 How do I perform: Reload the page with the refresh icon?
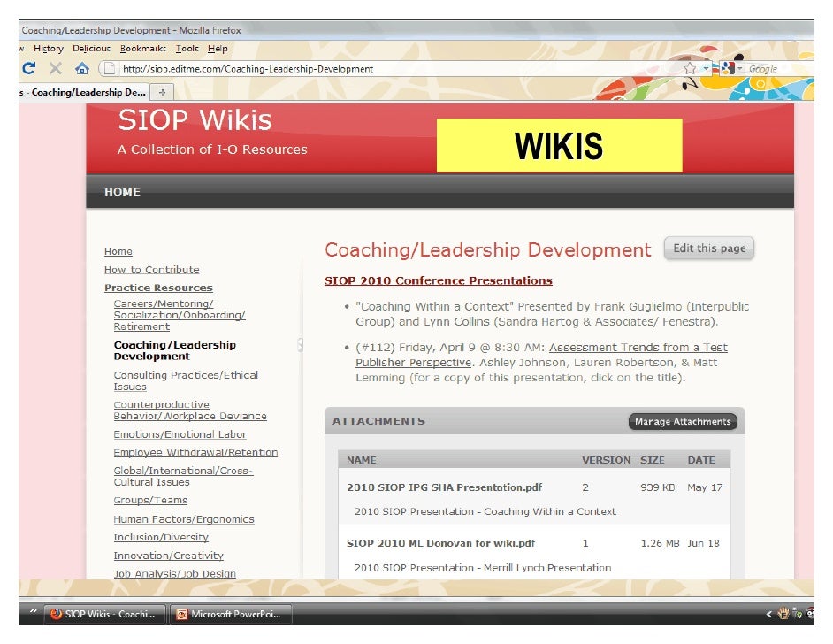[x=28, y=68]
